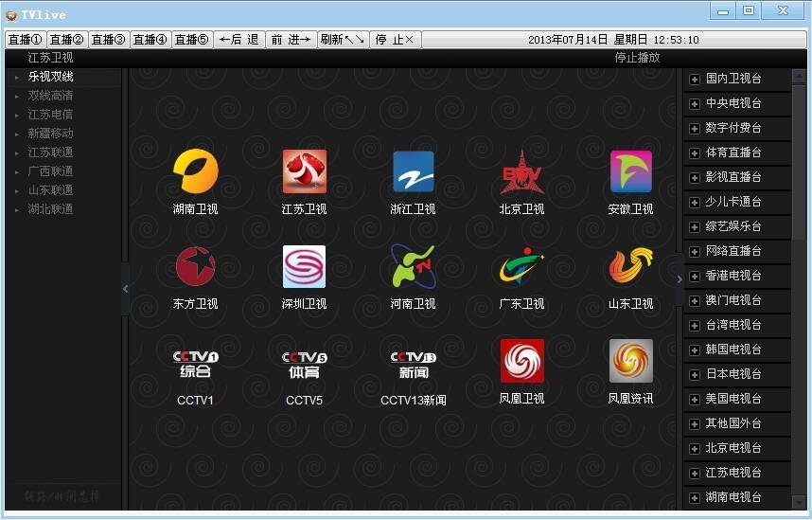
Task: Collapse the left panel with arrow handle
Action: click(x=125, y=289)
